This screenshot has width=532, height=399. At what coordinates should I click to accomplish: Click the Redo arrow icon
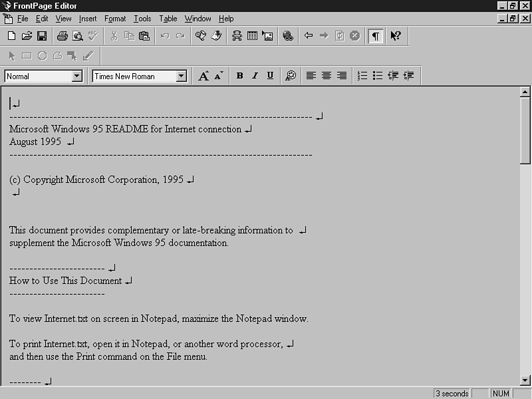tap(180, 36)
